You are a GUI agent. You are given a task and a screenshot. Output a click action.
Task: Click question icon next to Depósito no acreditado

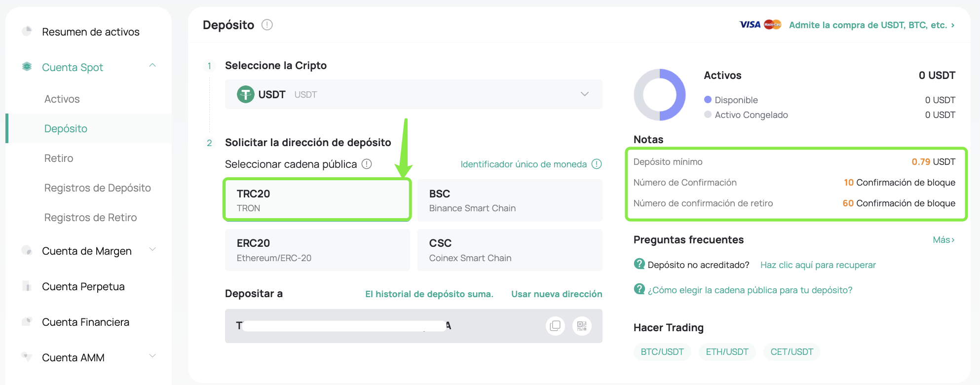639,264
